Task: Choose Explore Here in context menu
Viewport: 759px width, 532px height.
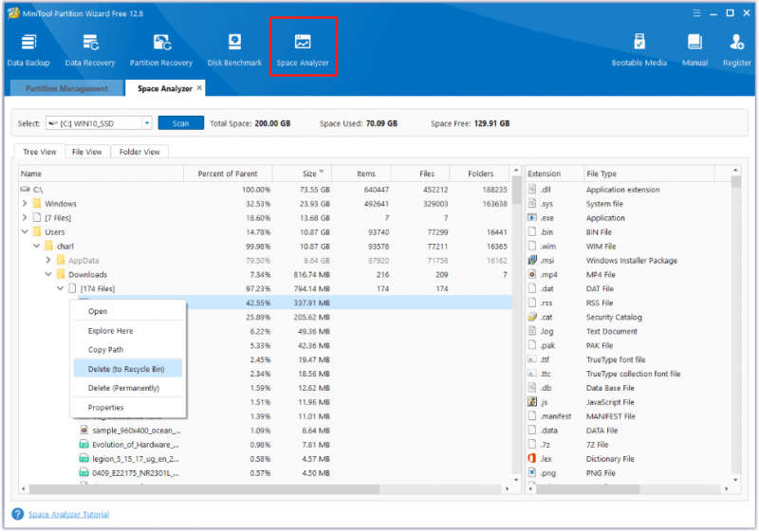Action: coord(128,331)
